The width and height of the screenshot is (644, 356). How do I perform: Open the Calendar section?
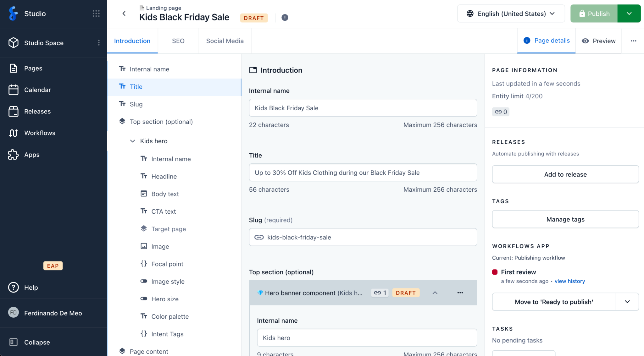click(x=14, y=90)
